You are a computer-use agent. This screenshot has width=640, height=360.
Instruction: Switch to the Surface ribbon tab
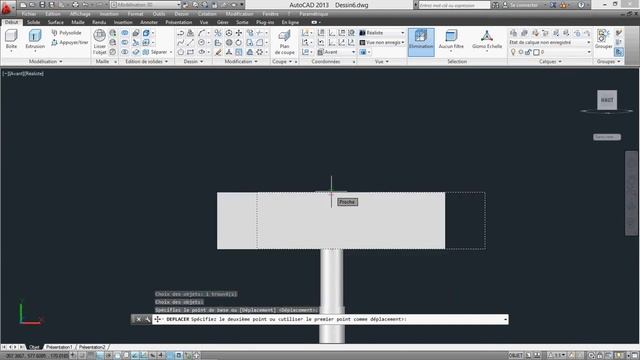point(56,22)
